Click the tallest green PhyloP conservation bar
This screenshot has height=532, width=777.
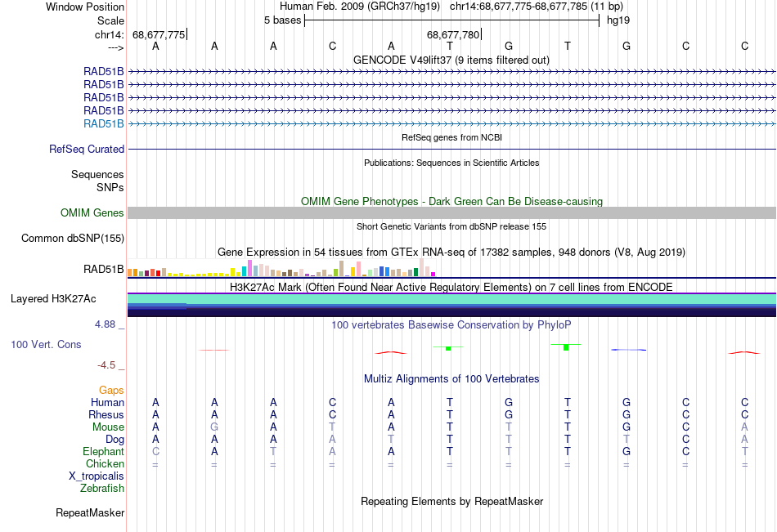tap(566, 347)
